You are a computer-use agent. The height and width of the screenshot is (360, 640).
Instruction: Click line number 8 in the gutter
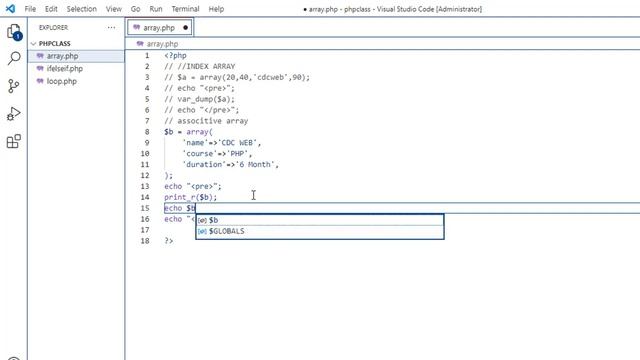[x=147, y=132]
